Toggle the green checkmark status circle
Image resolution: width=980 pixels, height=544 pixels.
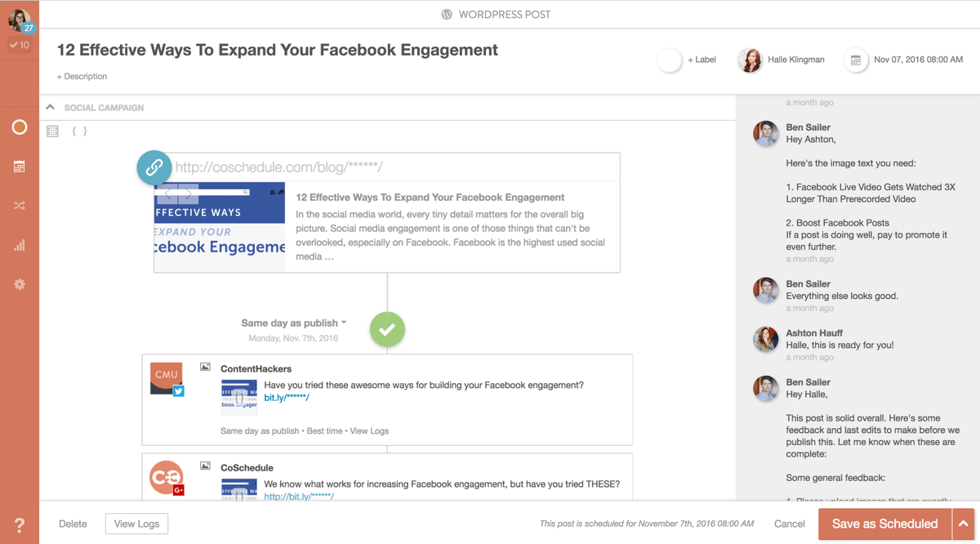[x=387, y=329]
